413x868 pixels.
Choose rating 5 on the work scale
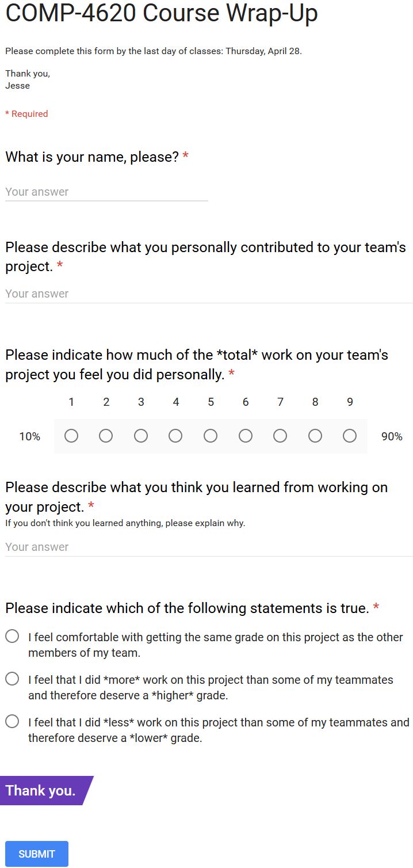[x=211, y=436]
